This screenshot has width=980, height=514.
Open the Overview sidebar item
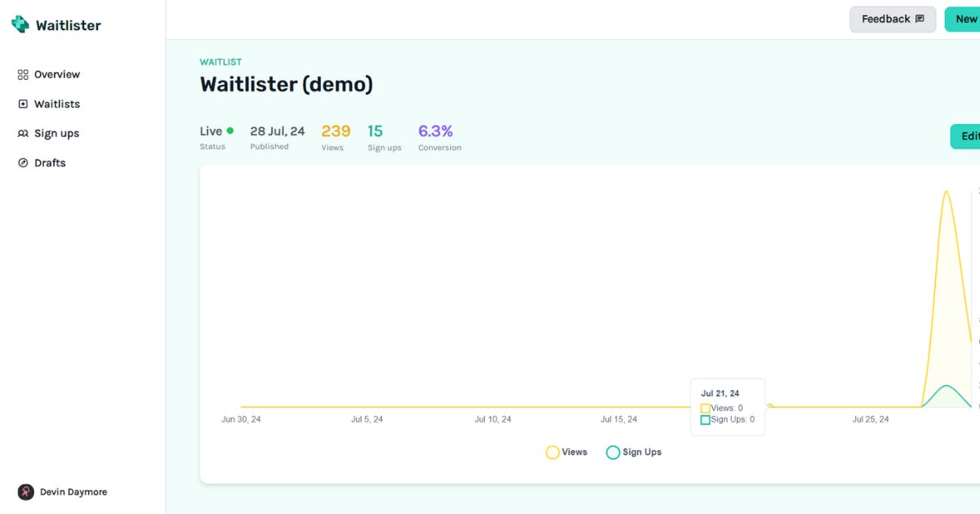click(x=49, y=74)
